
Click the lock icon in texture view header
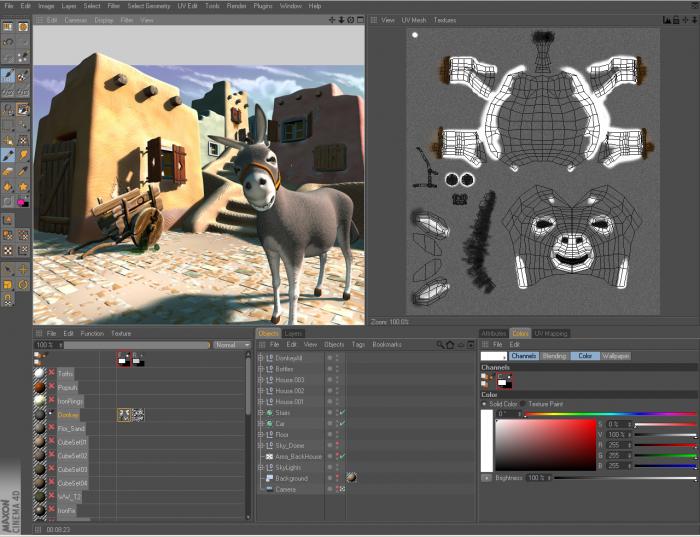click(x=676, y=20)
